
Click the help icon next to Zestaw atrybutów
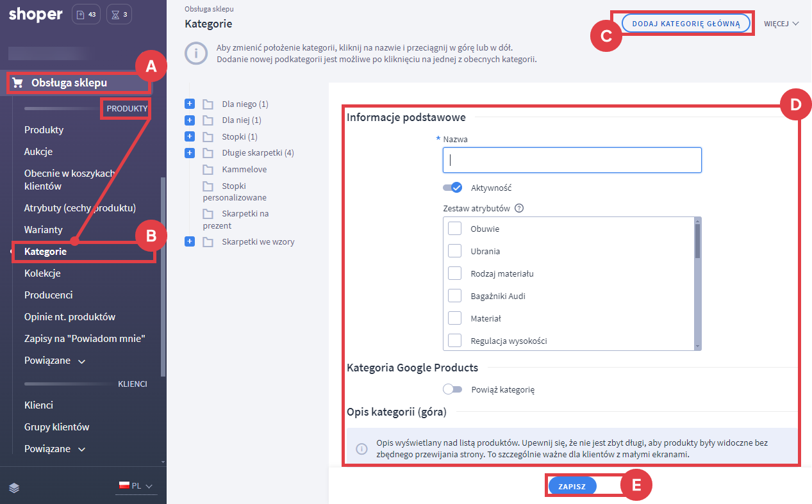pos(519,208)
